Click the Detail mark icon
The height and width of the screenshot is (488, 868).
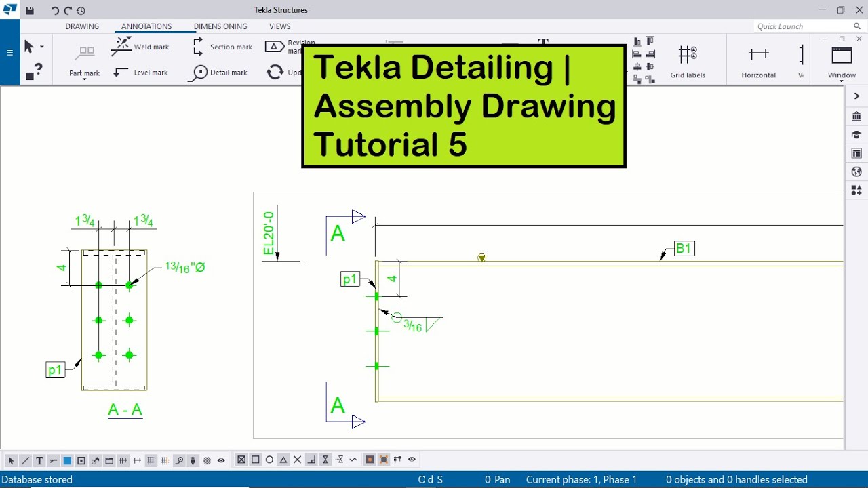coord(199,73)
